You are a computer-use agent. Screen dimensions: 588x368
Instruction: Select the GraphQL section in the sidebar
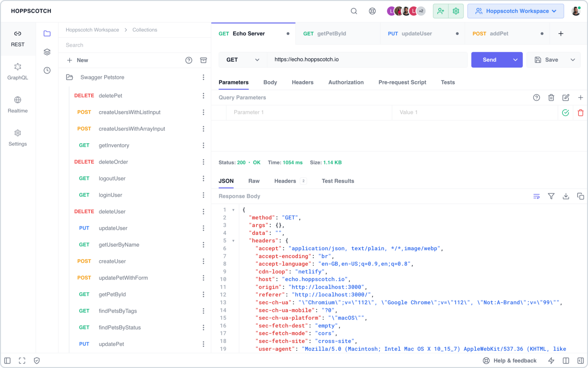pyautogui.click(x=18, y=71)
